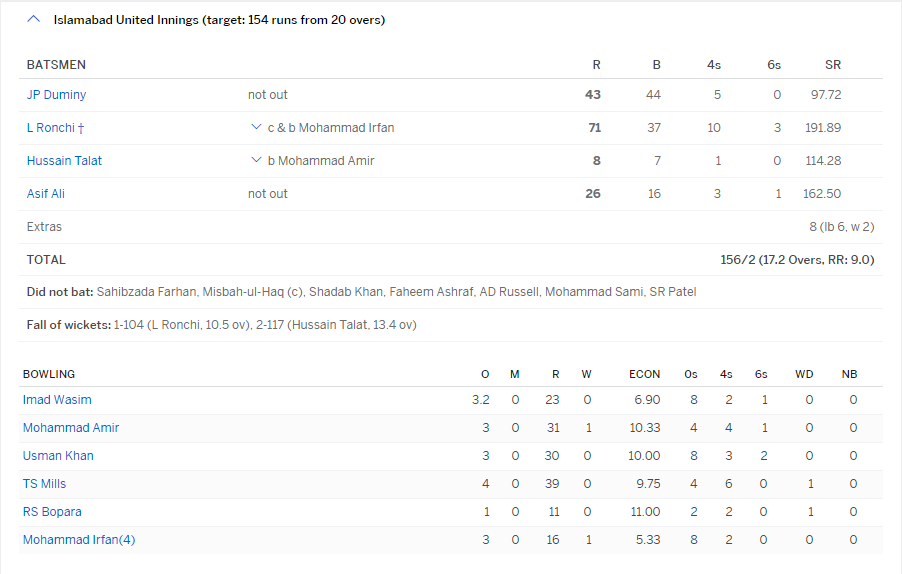902x574 pixels.
Task: Click the ECON column header
Action: click(x=644, y=374)
